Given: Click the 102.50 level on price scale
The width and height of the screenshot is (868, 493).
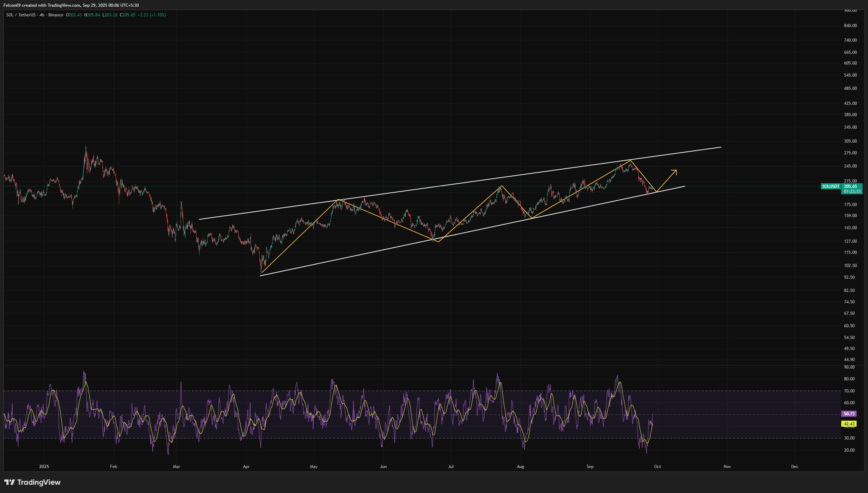Looking at the screenshot, I should [850, 266].
